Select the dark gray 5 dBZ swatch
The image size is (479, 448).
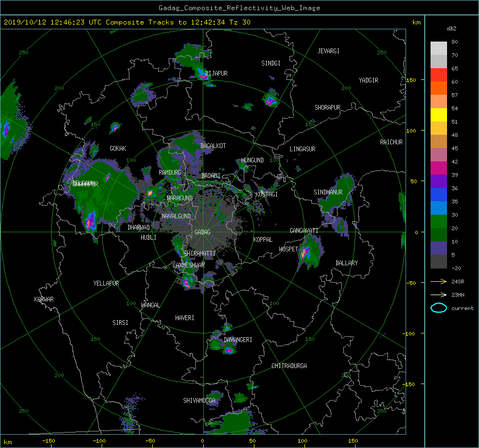click(x=439, y=261)
